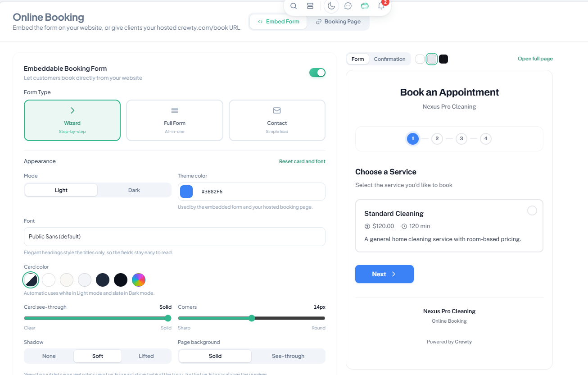This screenshot has height=375, width=588.
Task: Open notifications bell with 2 badge
Action: click(381, 6)
